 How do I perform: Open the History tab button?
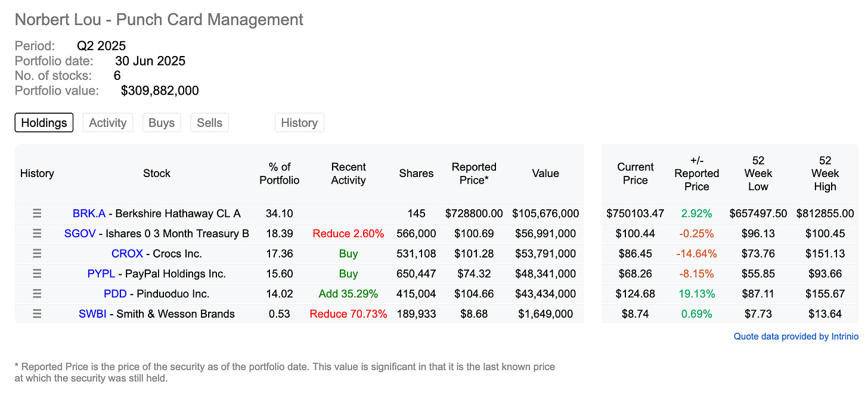click(x=299, y=123)
